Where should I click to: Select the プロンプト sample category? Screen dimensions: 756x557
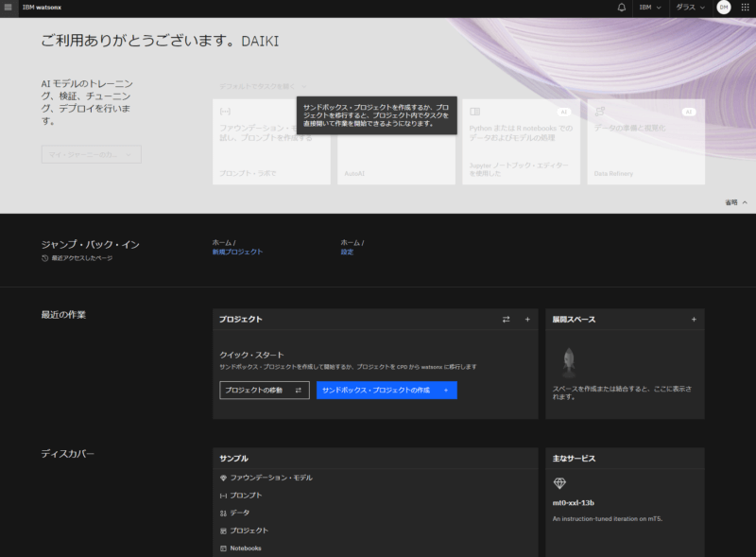coord(241,496)
